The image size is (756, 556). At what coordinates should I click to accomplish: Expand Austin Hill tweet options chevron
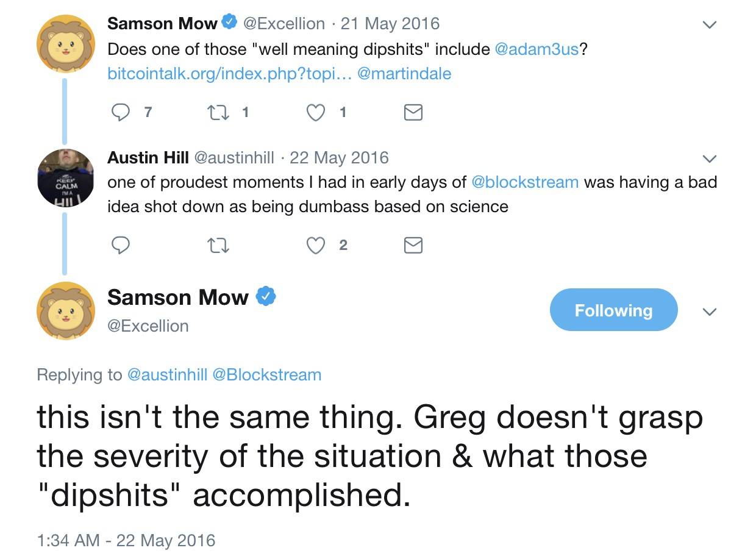click(x=709, y=159)
